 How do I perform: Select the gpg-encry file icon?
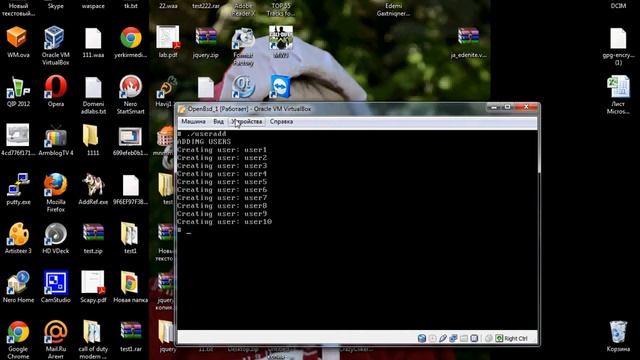(618, 46)
